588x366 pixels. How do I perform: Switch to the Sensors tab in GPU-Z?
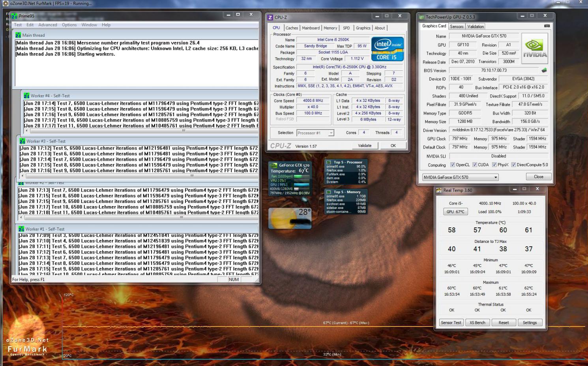click(457, 26)
